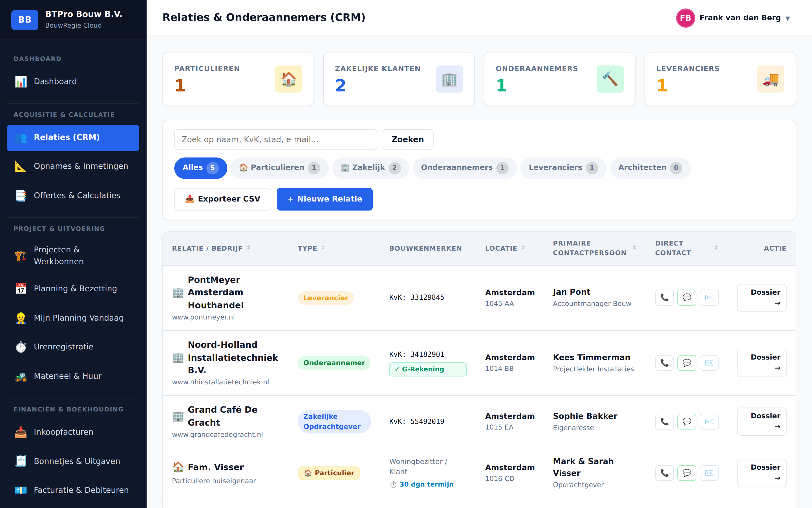This screenshot has width=812, height=508.
Task: Click KvK: 55492019 text
Action: [x=416, y=422]
